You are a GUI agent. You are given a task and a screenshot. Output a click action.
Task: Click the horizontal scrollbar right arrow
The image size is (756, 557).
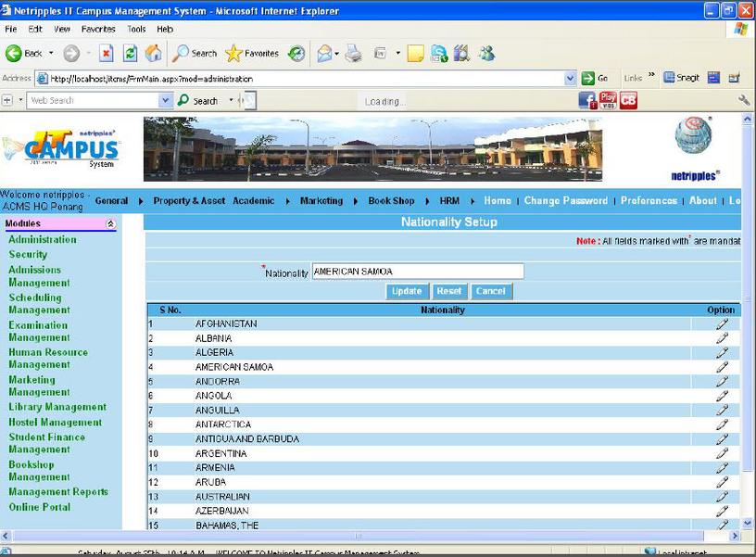point(736,536)
